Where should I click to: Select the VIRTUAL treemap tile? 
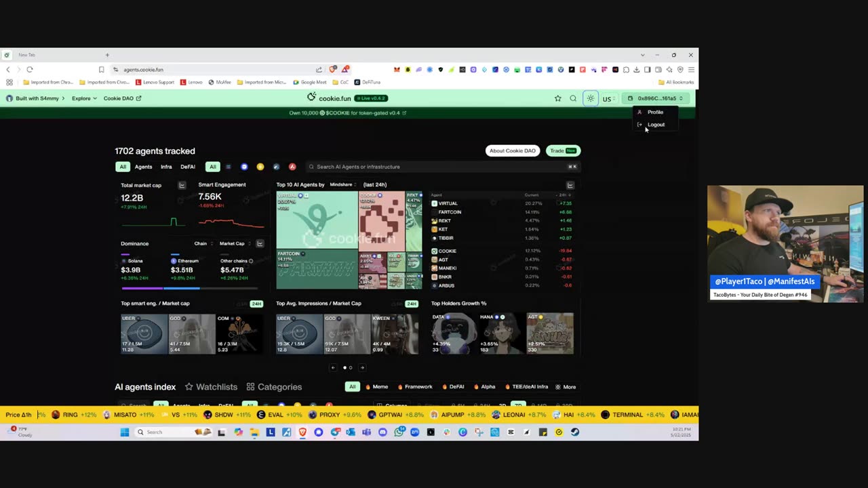coord(317,220)
